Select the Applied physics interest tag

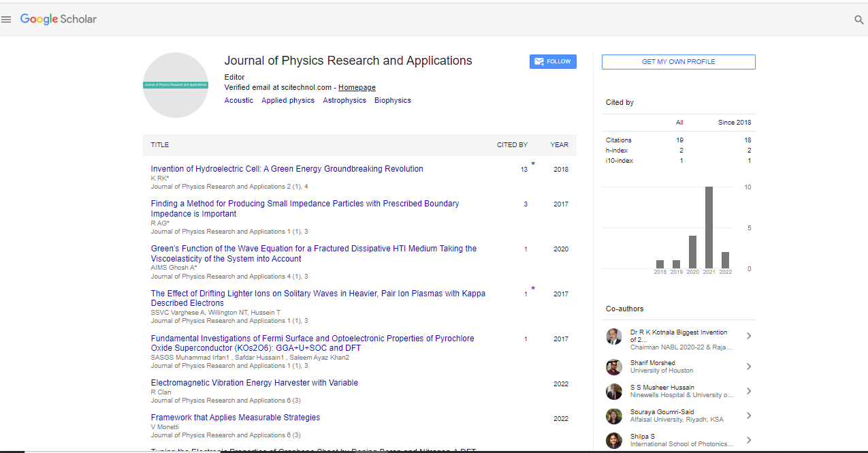coord(288,100)
